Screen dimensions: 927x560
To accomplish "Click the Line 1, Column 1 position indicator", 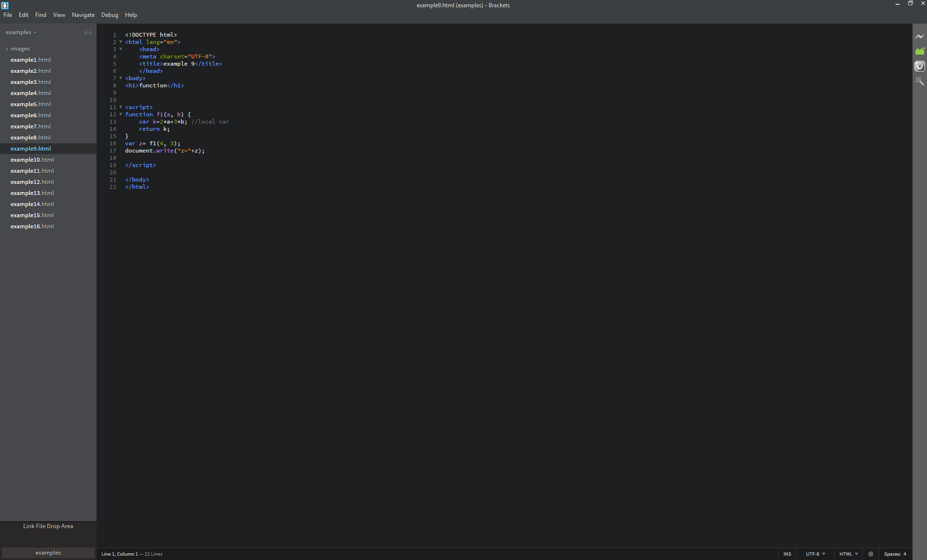I will pyautogui.click(x=119, y=554).
